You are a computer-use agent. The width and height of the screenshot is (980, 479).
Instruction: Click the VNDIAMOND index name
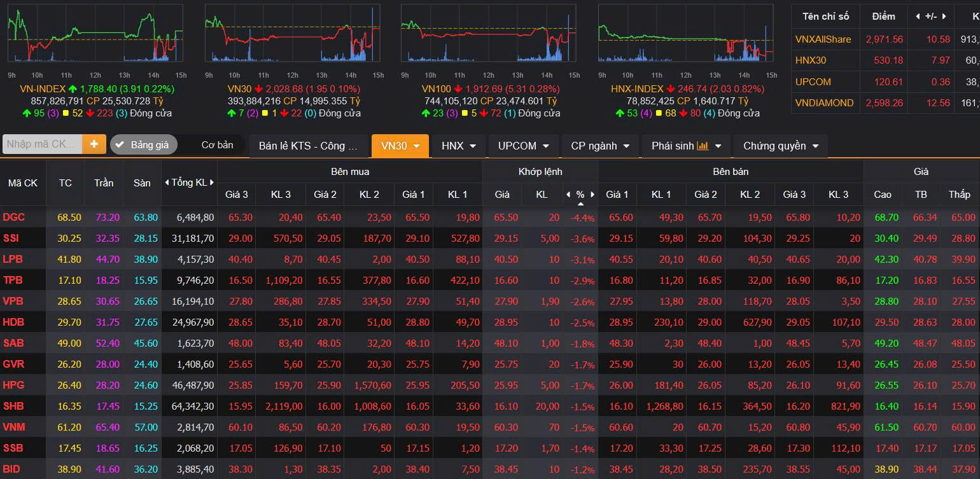click(824, 102)
